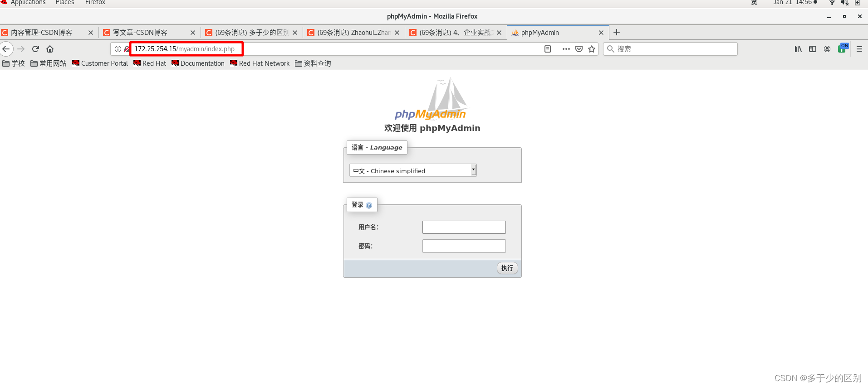Open Red Hat Network bookmark

tap(260, 63)
